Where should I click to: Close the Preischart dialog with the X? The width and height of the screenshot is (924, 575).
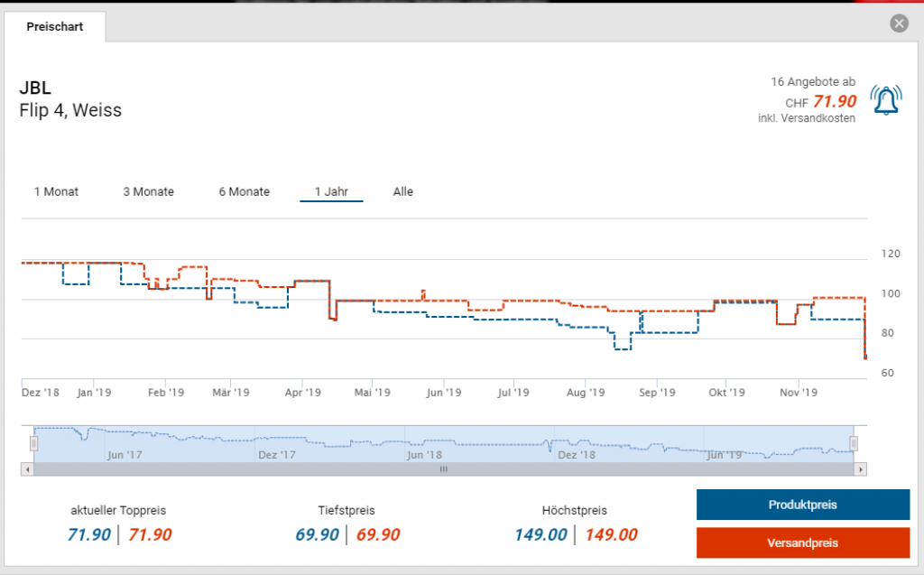point(898,23)
